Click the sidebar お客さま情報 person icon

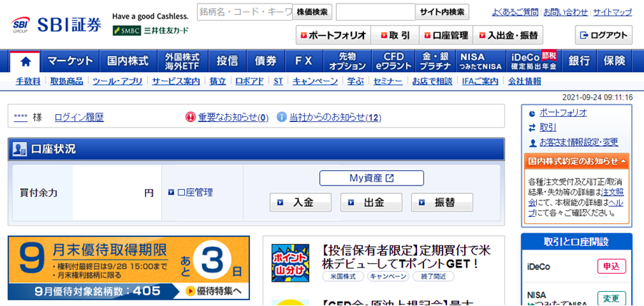(x=533, y=143)
